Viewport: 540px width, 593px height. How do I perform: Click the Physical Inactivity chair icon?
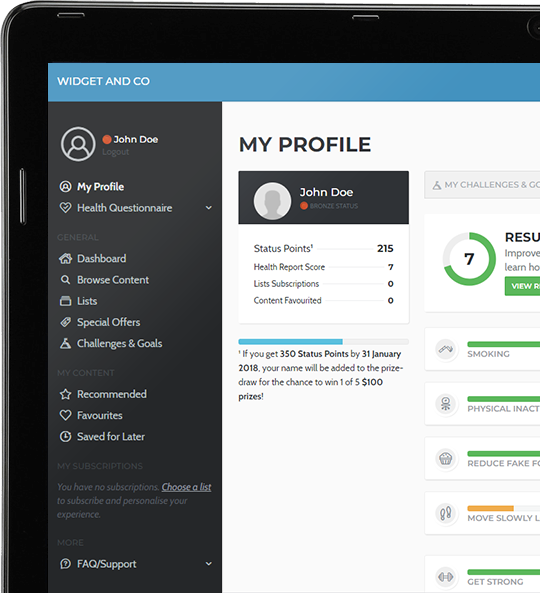coord(445,404)
